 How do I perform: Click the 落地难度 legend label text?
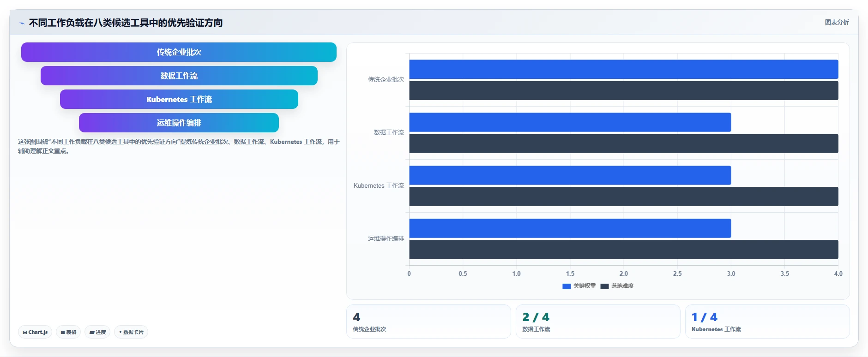pos(622,286)
